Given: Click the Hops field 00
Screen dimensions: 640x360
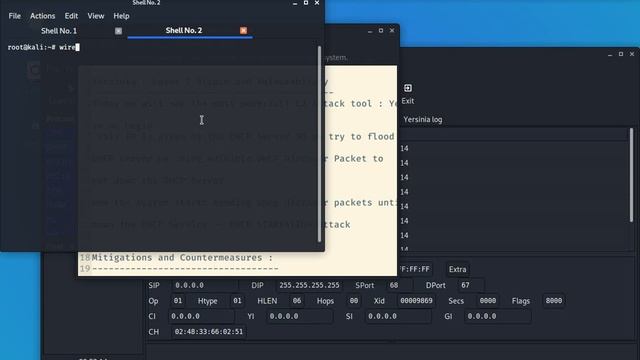Looking at the screenshot, I should 354,301.
